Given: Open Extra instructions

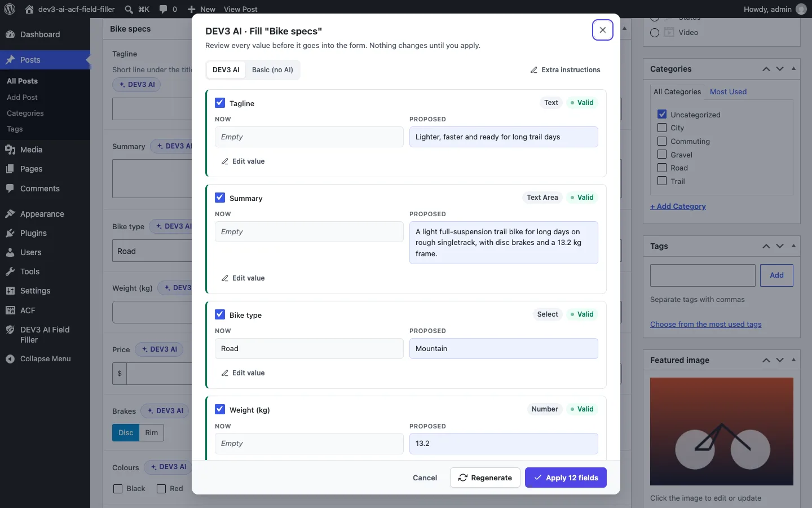Looking at the screenshot, I should [565, 70].
